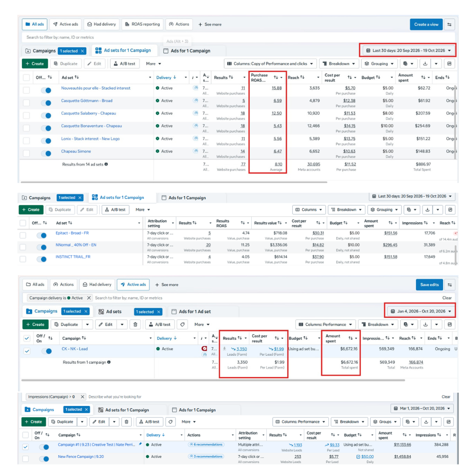Click horizontal scrollbar below Results from 14 ad sets
Viewport: 476px width, 476px height.
tap(174, 182)
